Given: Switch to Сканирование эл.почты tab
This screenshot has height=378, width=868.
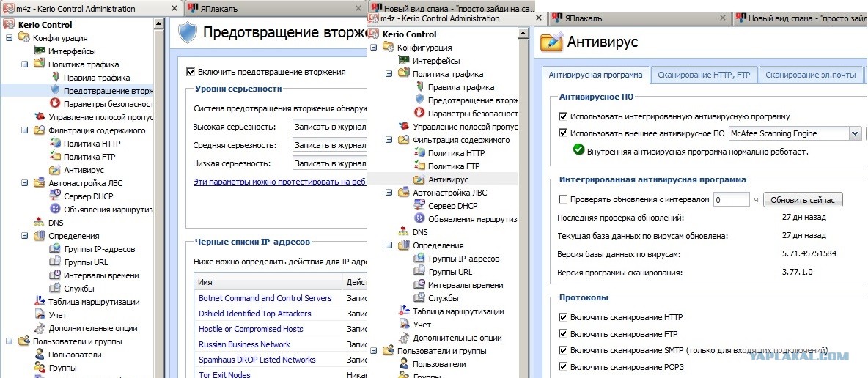Looking at the screenshot, I should click(812, 75).
